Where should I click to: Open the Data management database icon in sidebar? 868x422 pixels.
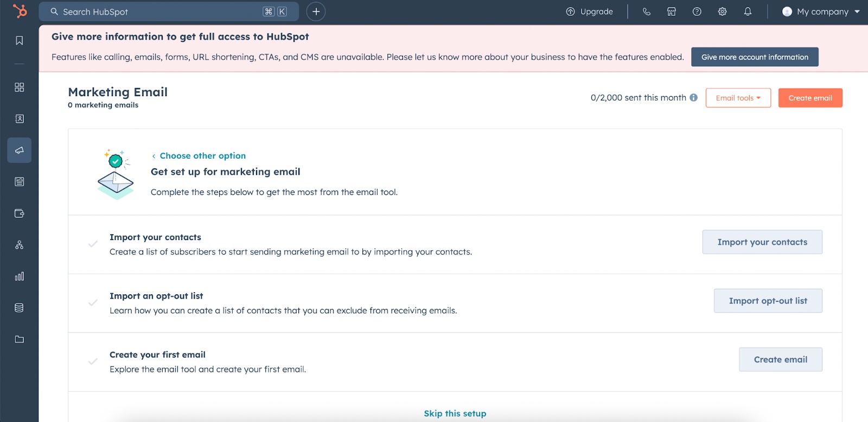click(20, 308)
